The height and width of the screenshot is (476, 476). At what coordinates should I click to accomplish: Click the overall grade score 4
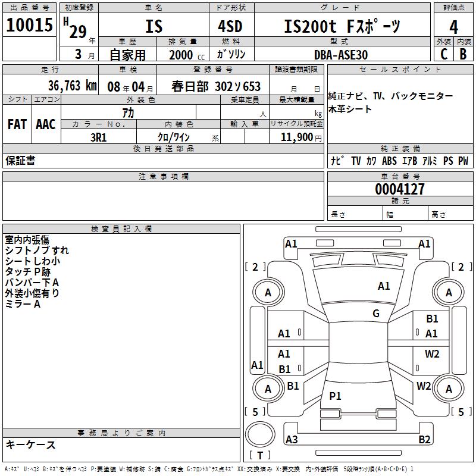[453, 27]
